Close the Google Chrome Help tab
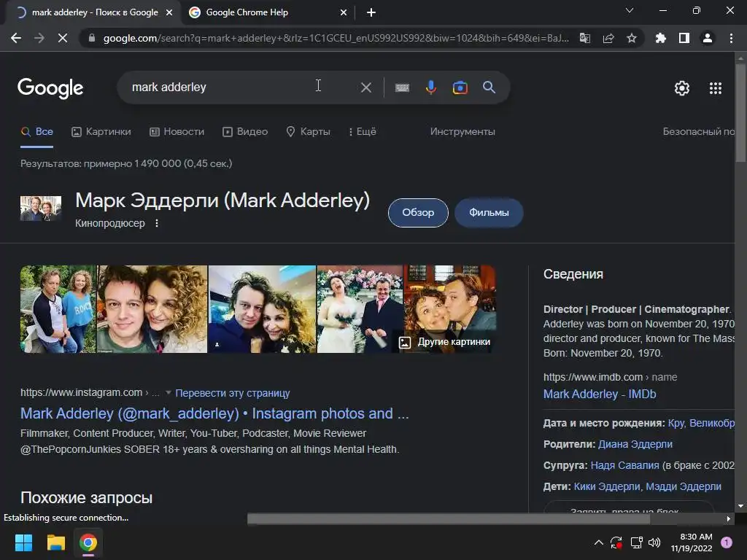This screenshot has height=560, width=747. pos(344,12)
